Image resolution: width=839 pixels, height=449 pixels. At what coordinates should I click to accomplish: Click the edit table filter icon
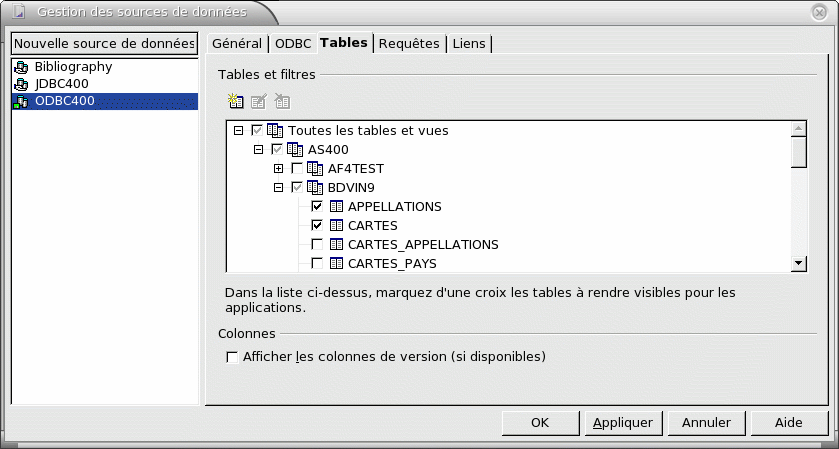pos(259,101)
